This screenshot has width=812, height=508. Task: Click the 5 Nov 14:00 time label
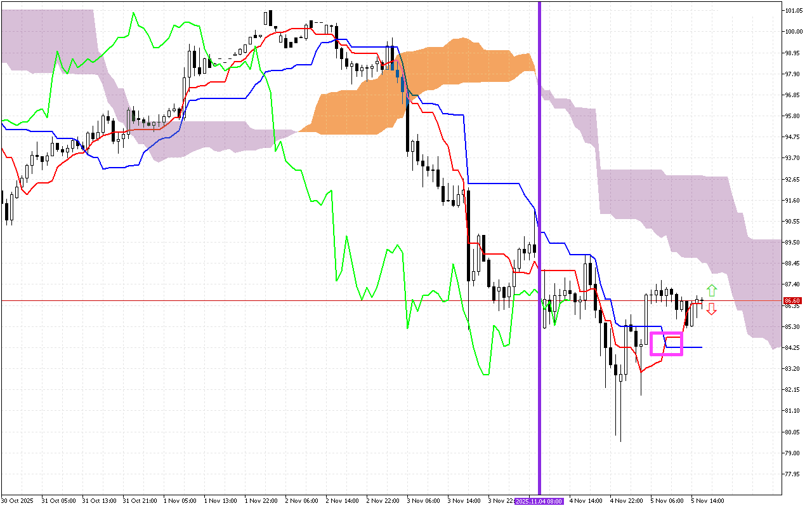tap(706, 501)
